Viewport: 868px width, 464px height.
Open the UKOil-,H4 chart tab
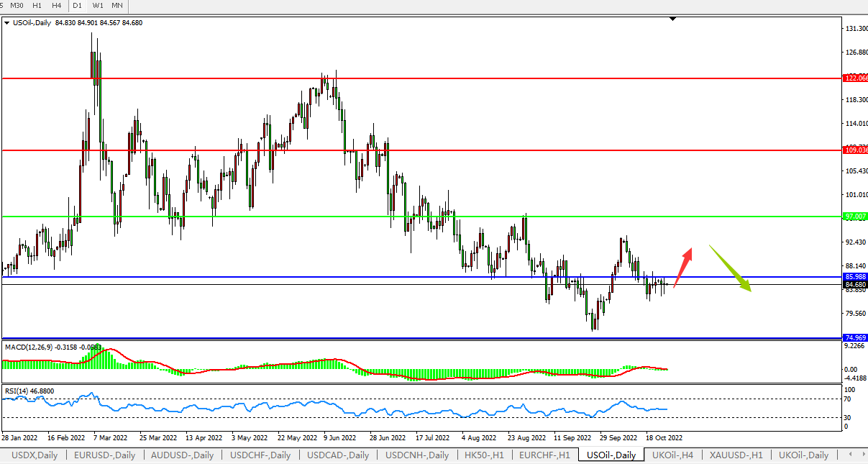[672, 455]
